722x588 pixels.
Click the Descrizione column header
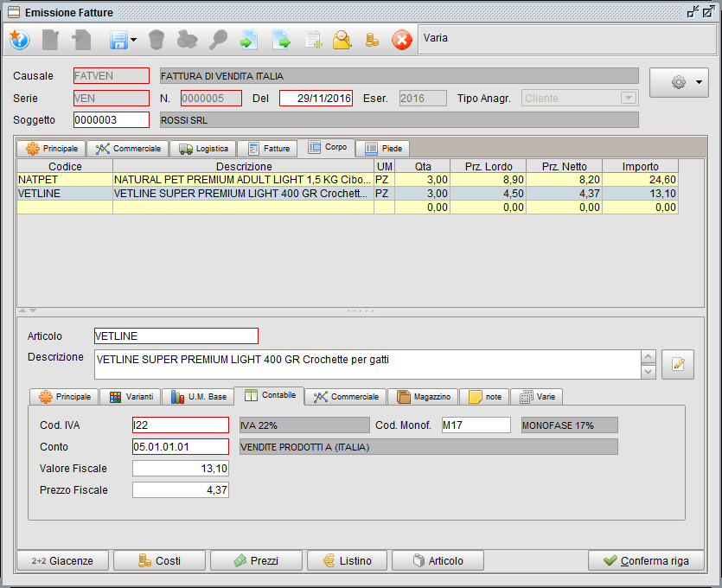(244, 166)
